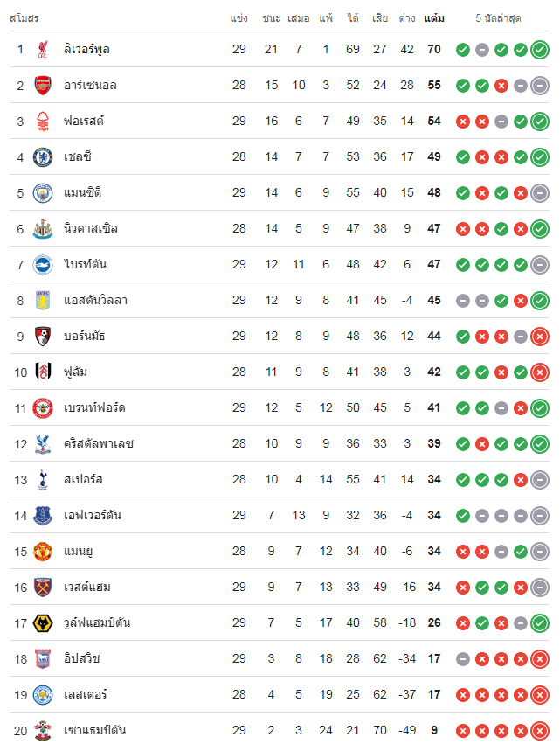The width and height of the screenshot is (560, 744).
Task: Click the 5 นัดล่าสุด column header
Action: coord(498,18)
